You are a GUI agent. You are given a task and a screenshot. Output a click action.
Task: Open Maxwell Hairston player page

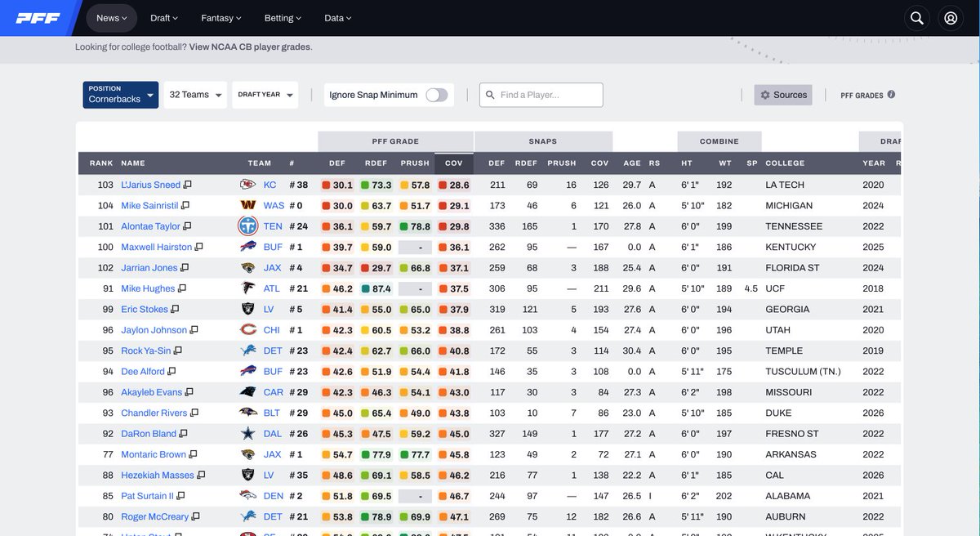pos(157,247)
